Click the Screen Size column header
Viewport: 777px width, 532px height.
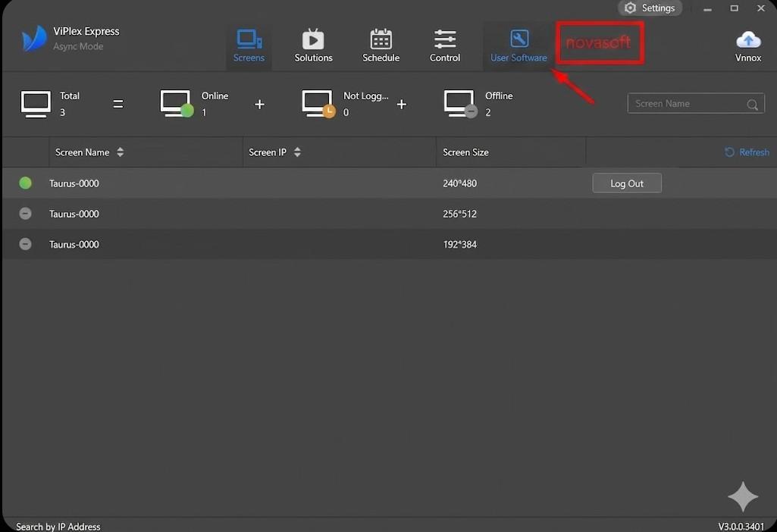[x=465, y=152]
